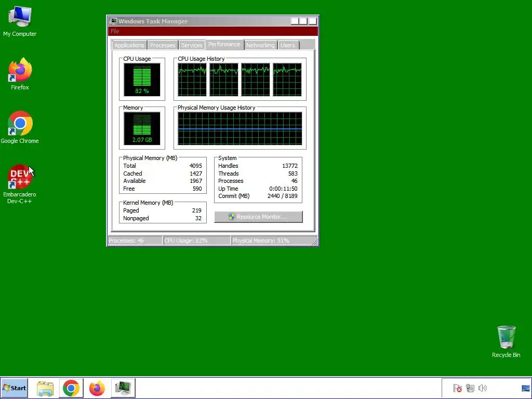Click the Physical Memory Usage History graph

[240, 129]
